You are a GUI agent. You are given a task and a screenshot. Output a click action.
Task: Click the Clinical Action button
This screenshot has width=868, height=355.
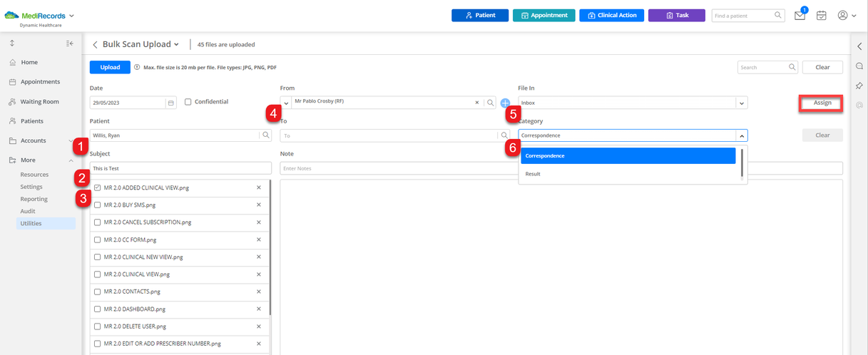pyautogui.click(x=612, y=15)
